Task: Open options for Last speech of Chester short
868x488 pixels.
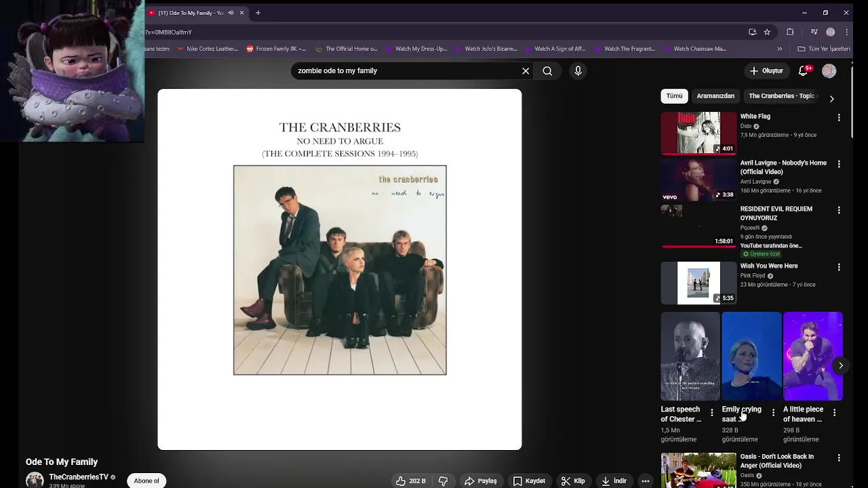Action: click(712, 412)
